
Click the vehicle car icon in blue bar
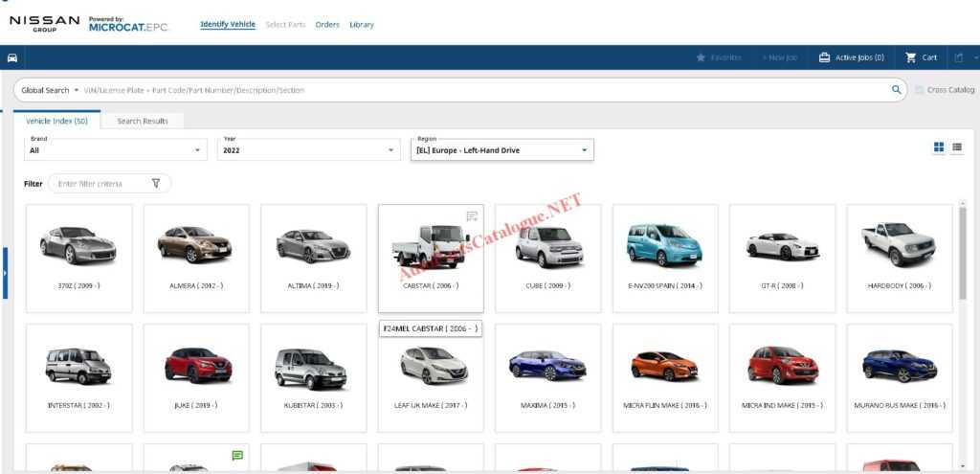click(11, 58)
